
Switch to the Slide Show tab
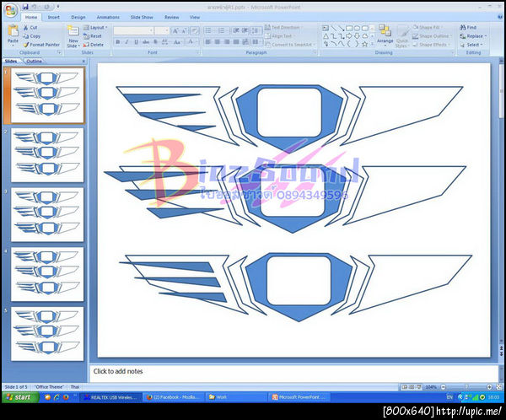(142, 18)
